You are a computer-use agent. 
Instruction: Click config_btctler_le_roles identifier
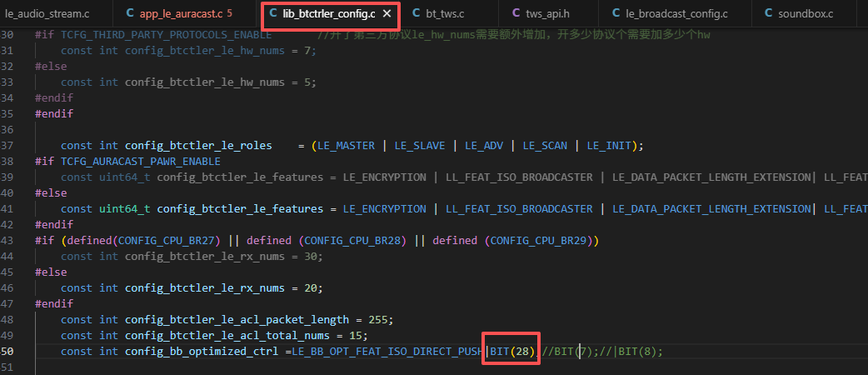coord(198,146)
